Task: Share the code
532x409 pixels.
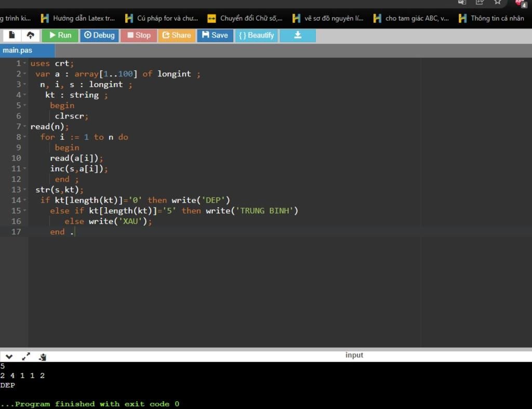Action: [x=177, y=35]
